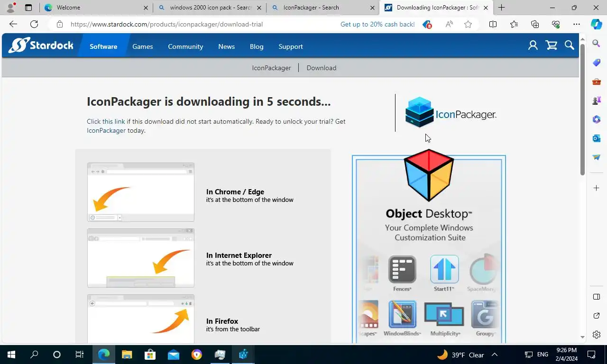The image size is (607, 364).
Task: Customize sidebar with plus icon
Action: (x=597, y=188)
